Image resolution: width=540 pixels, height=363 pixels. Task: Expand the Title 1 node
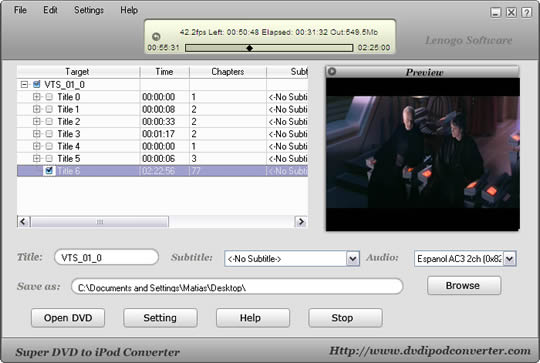click(37, 109)
